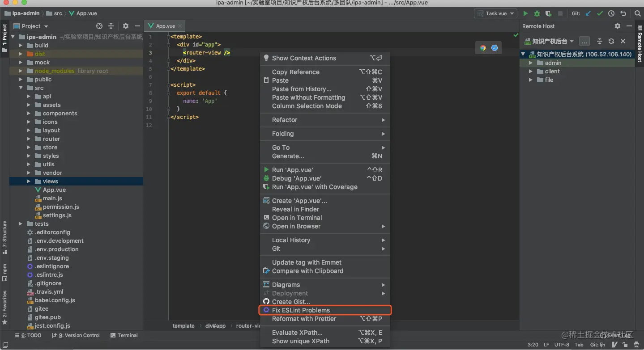
Task: Select Fix ESLint Problems
Action: click(325, 310)
